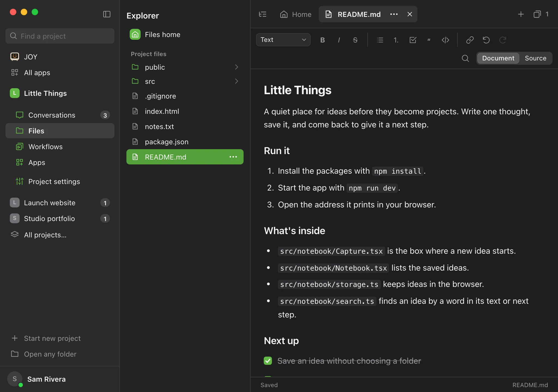This screenshot has height=392, width=558.
Task: Uncheck 'Save an idea without choosing a folder'
Action: click(x=268, y=361)
